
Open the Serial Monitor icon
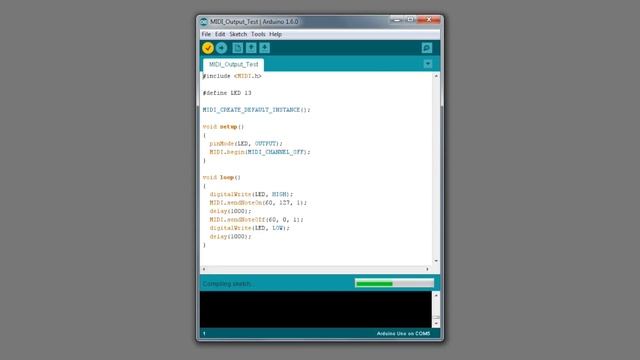(x=427, y=48)
